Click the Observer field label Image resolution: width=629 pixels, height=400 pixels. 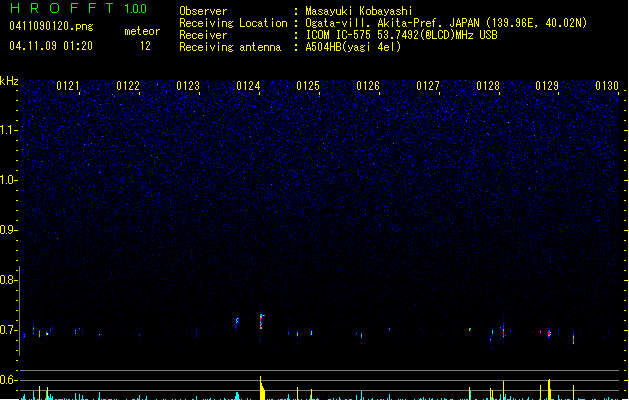(x=203, y=11)
